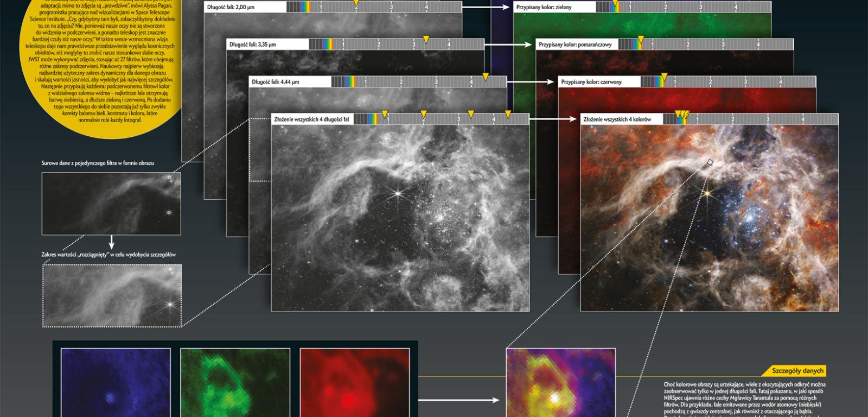Click the rainbow spectrum on the 4,44 µm scale
The width and height of the screenshot is (868, 417).
pos(350,82)
